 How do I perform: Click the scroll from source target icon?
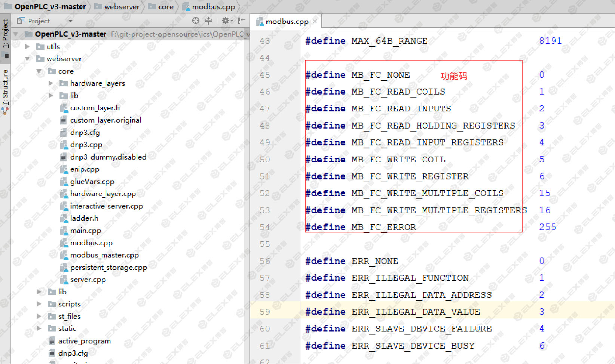point(196,21)
